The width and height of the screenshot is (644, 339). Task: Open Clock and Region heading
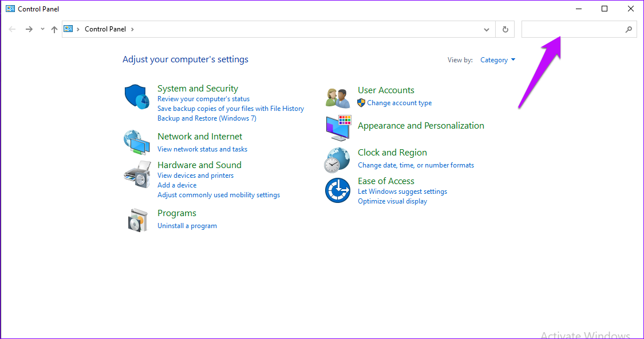click(x=392, y=153)
